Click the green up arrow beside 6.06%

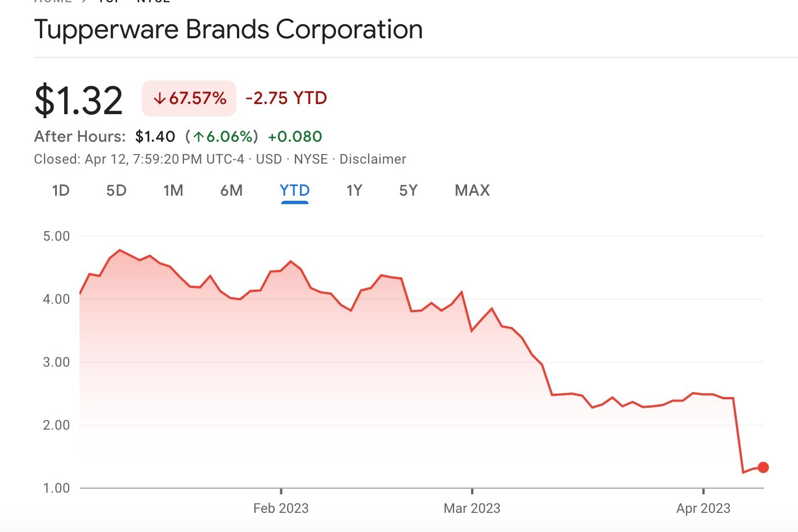pyautogui.click(x=198, y=137)
